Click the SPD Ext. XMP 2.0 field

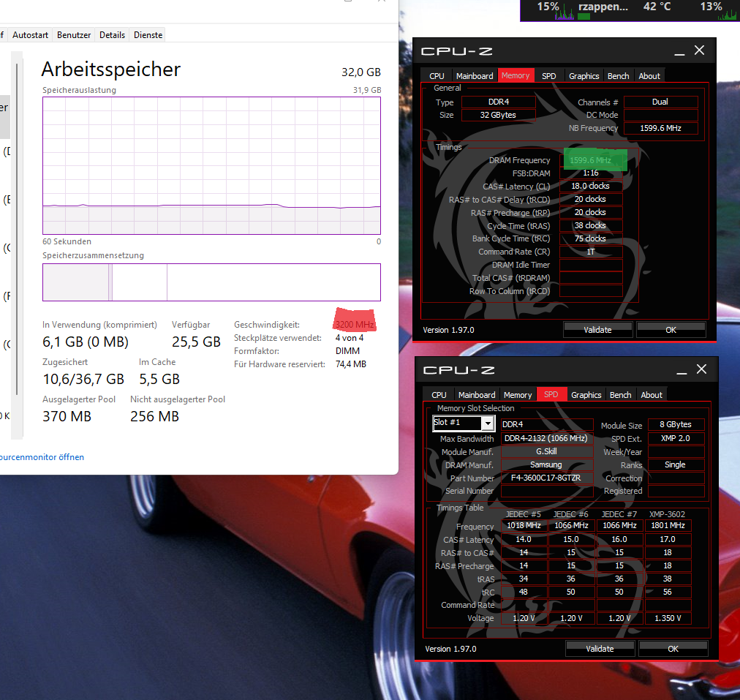coord(676,438)
